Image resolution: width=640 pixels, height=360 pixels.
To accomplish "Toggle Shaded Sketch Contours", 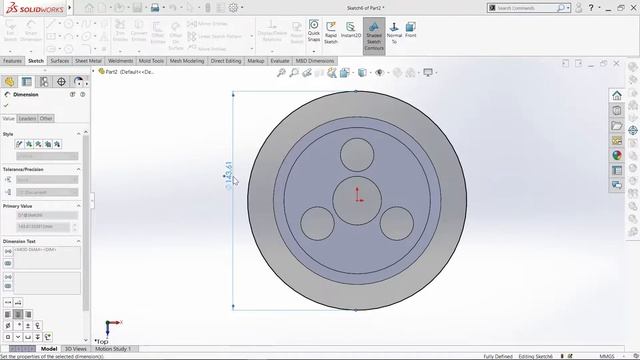I will pos(374,35).
